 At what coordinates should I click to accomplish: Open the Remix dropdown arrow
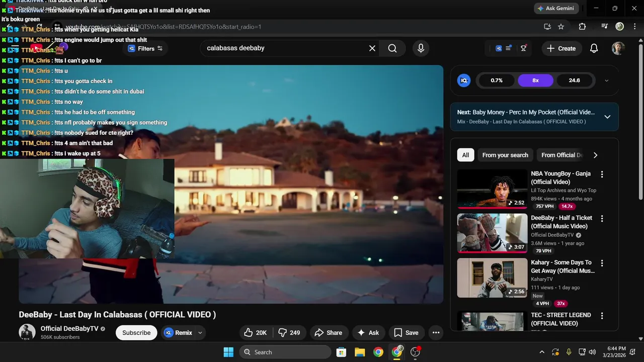(x=200, y=332)
